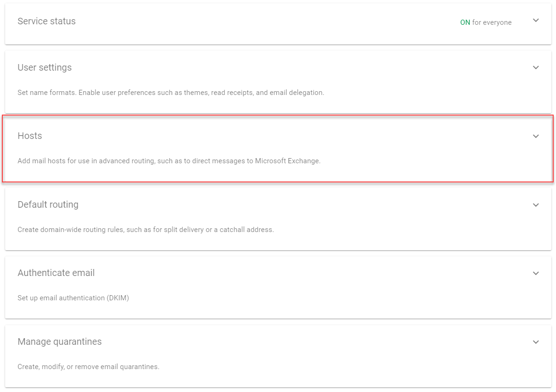556x392 pixels.
Task: Expand the User settings section arrow
Action: coord(536,68)
